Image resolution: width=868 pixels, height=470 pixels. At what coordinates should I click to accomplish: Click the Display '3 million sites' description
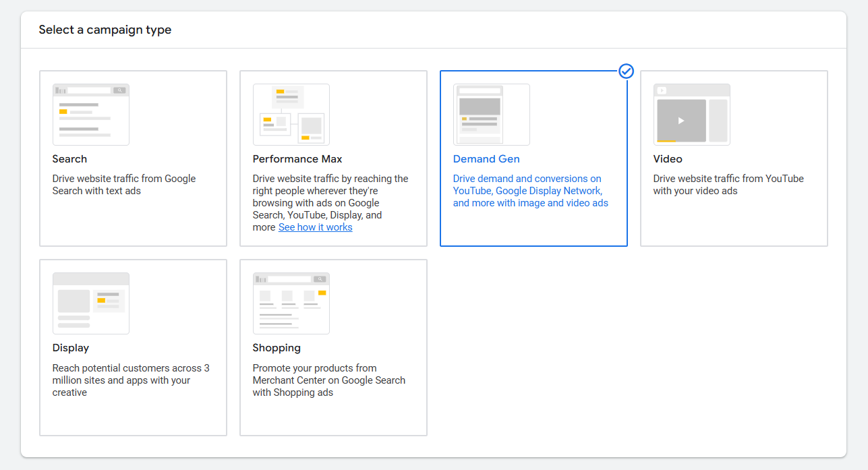pyautogui.click(x=131, y=380)
